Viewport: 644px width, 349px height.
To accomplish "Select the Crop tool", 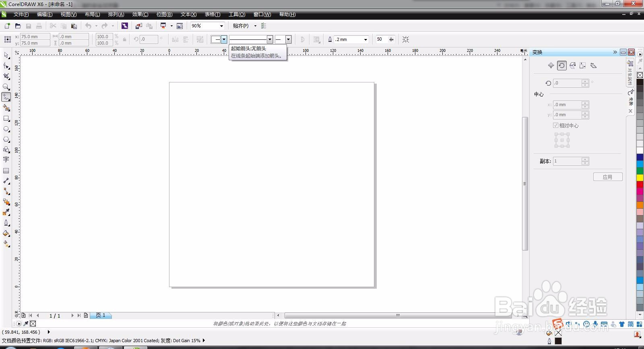I will [x=6, y=76].
